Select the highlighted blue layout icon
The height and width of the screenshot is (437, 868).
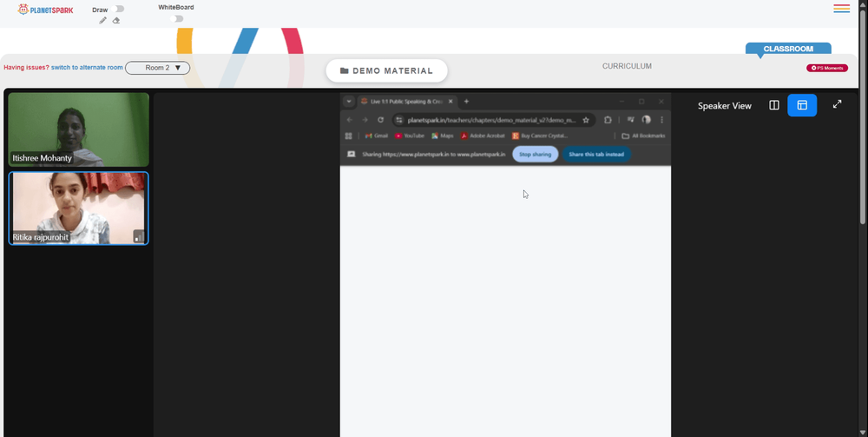click(x=802, y=105)
